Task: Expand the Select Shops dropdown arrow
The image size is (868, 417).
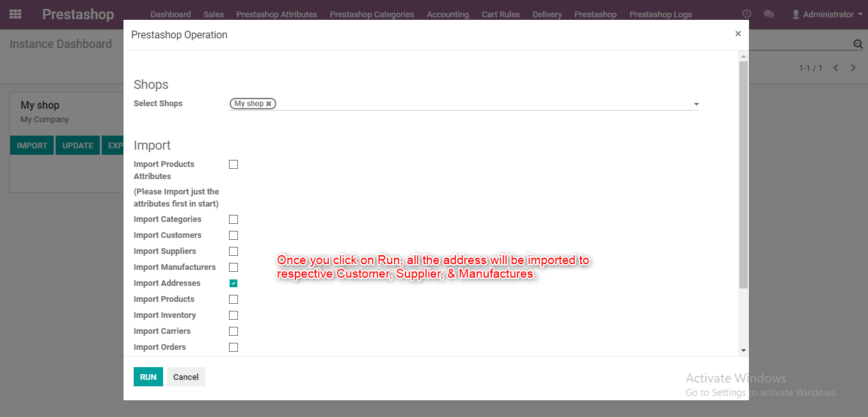Action: pos(696,104)
